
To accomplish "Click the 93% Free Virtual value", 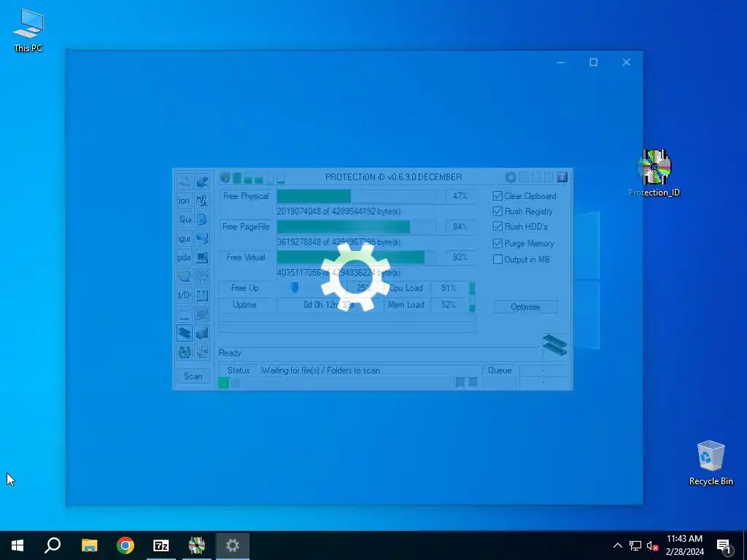I will click(x=460, y=257).
